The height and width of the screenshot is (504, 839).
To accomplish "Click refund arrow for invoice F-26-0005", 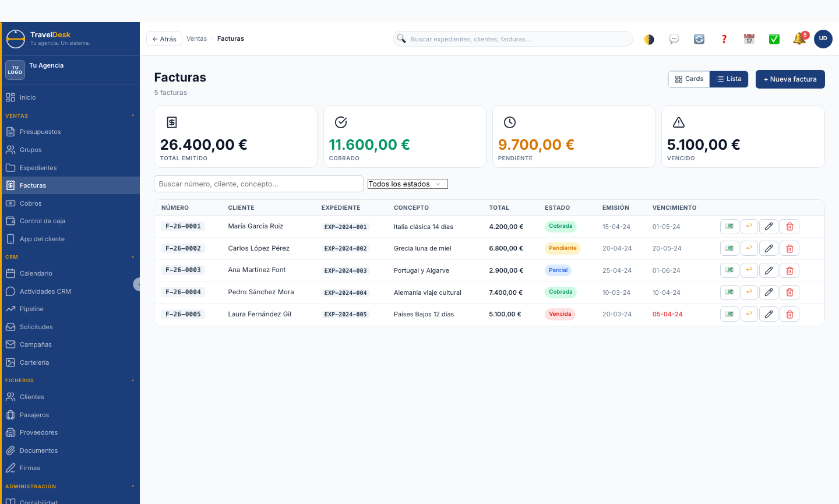I will tap(749, 314).
